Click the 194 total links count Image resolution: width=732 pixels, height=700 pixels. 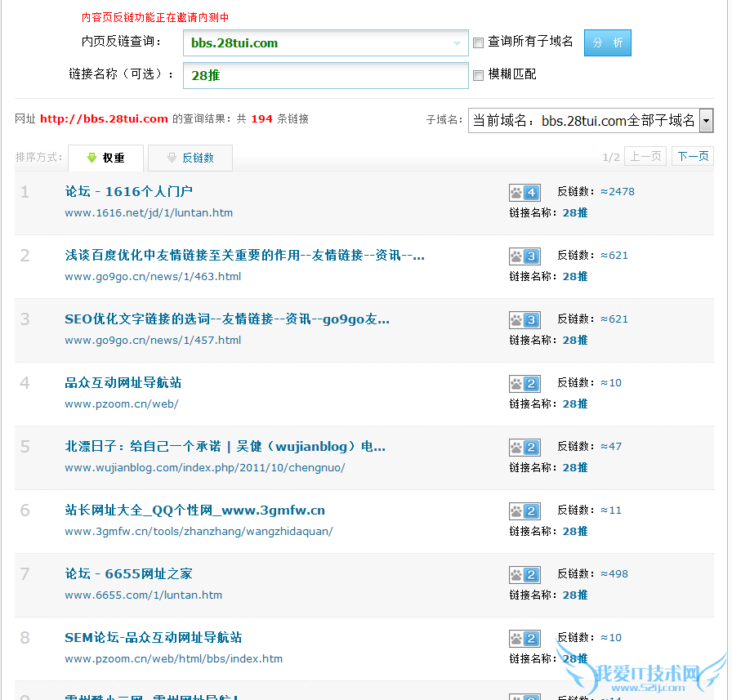click(261, 119)
